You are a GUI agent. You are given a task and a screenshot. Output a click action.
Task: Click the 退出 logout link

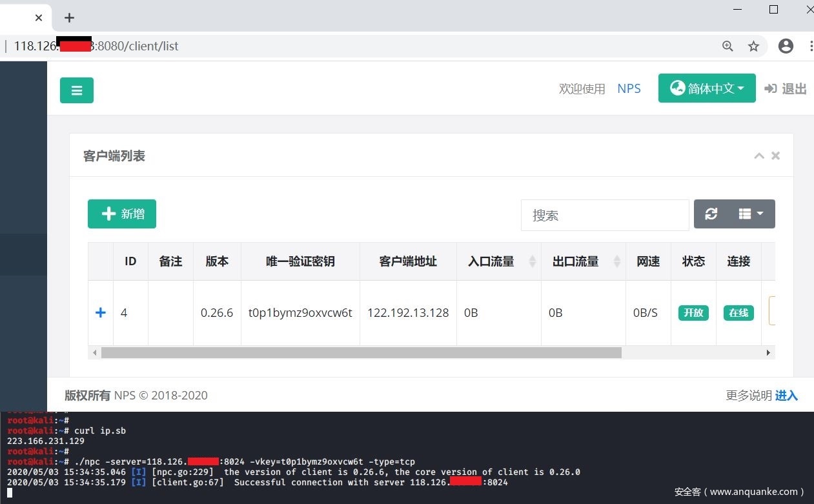pos(786,89)
